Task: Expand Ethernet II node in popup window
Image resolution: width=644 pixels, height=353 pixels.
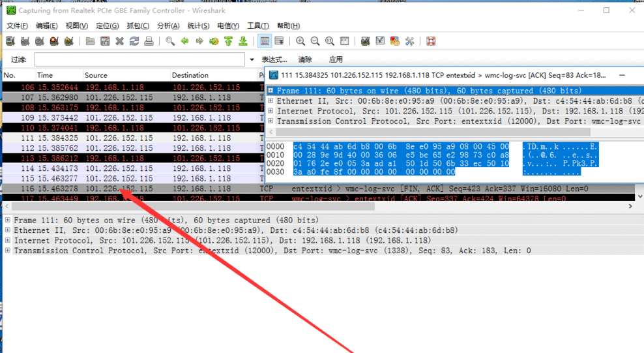Action: tap(271, 101)
